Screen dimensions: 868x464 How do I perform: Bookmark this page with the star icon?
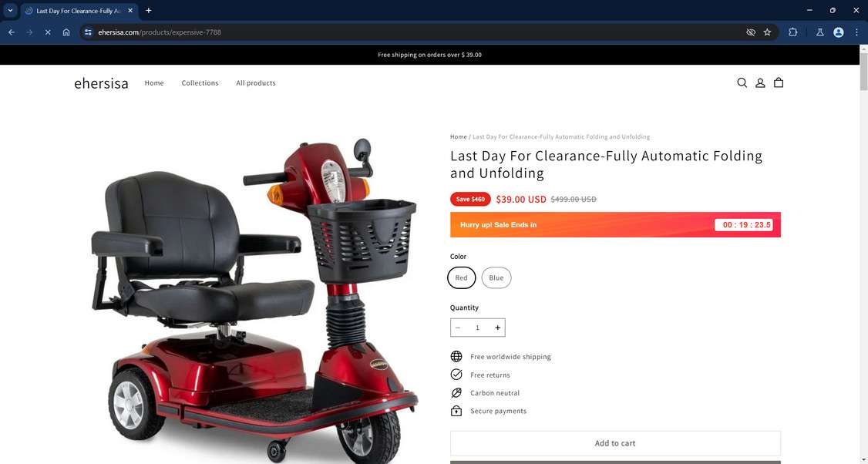767,32
